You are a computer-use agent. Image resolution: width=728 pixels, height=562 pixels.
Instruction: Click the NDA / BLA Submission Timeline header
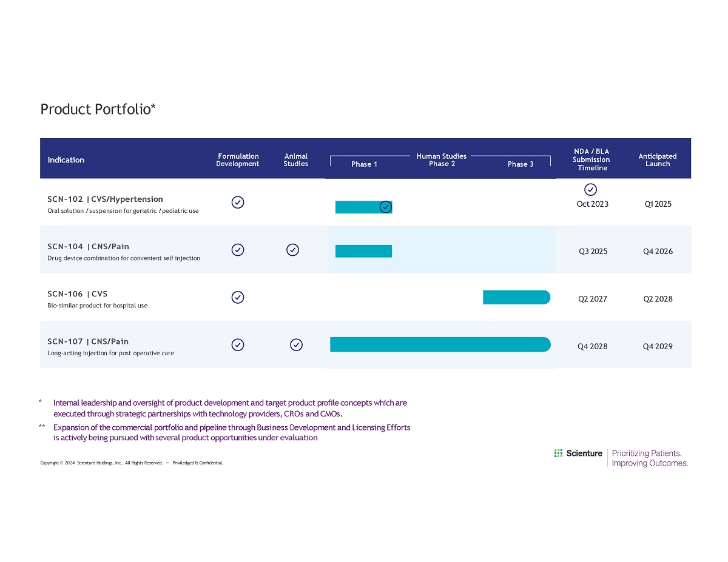pos(591,159)
